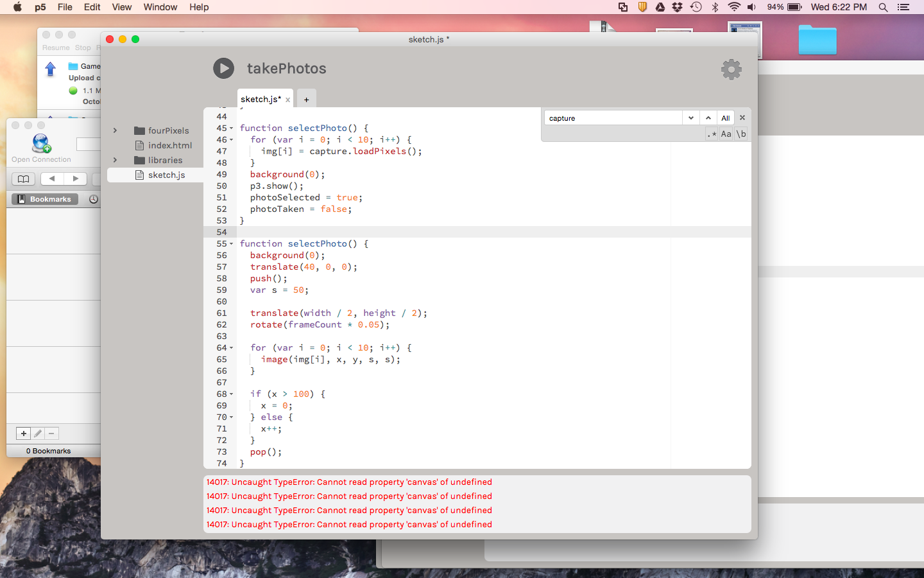Image resolution: width=924 pixels, height=578 pixels.
Task: Open settings via the gear icon
Action: coord(731,69)
